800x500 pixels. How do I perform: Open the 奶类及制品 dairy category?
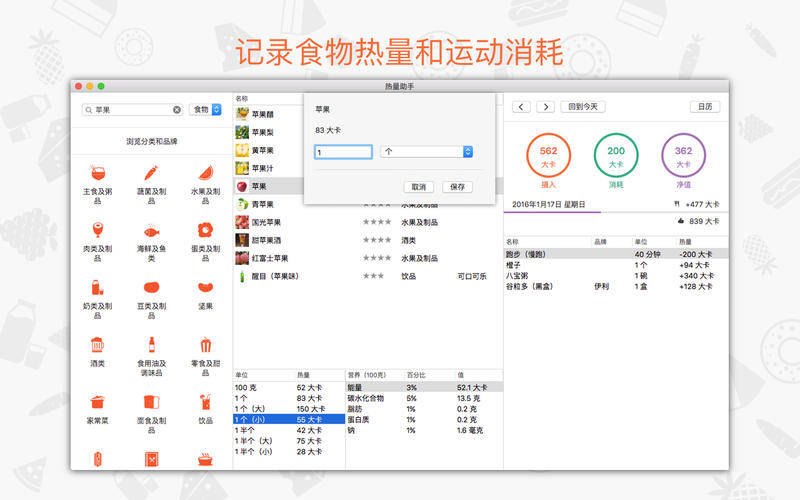[x=97, y=298]
